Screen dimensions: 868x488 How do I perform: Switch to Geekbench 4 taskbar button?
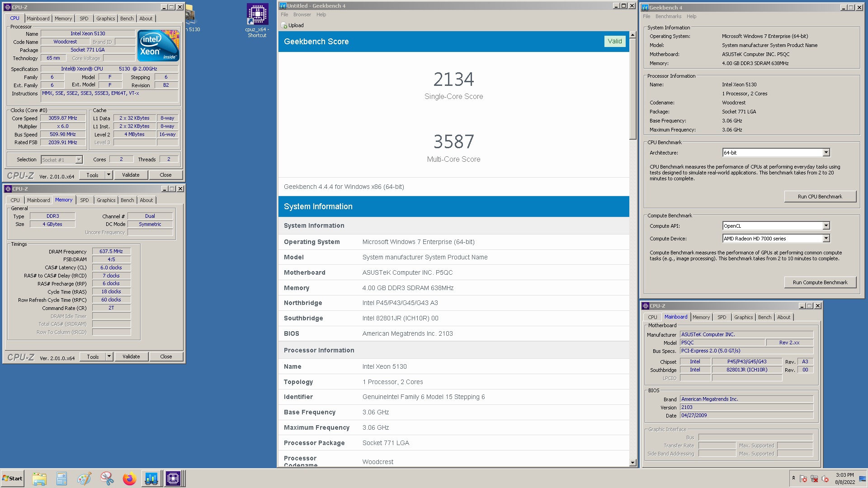coord(151,479)
